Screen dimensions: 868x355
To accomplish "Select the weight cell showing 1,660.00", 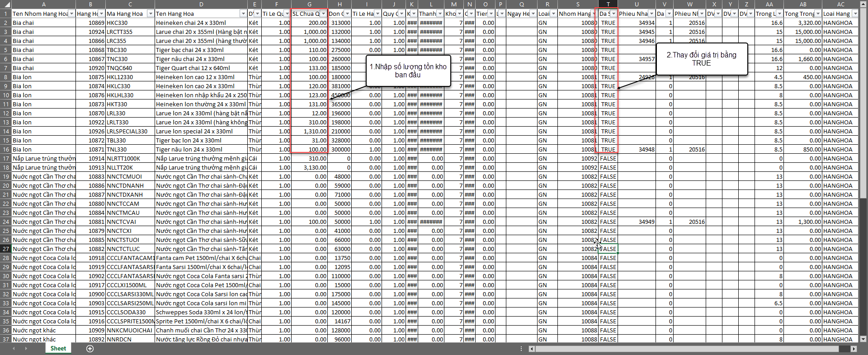I will click(803, 59).
